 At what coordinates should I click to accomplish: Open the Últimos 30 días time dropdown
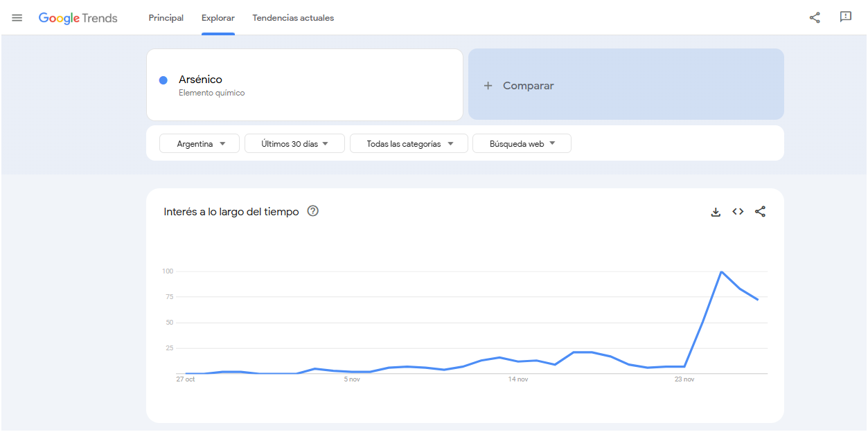(x=294, y=144)
